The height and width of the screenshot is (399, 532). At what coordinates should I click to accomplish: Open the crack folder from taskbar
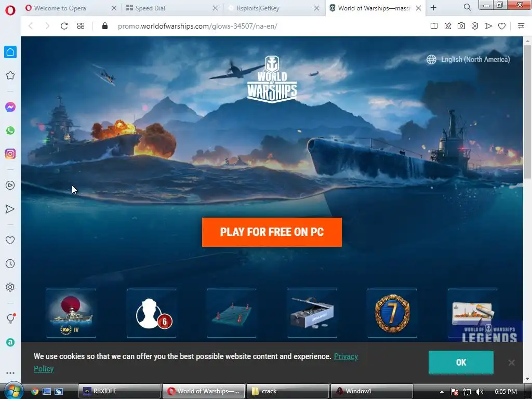coord(287,391)
